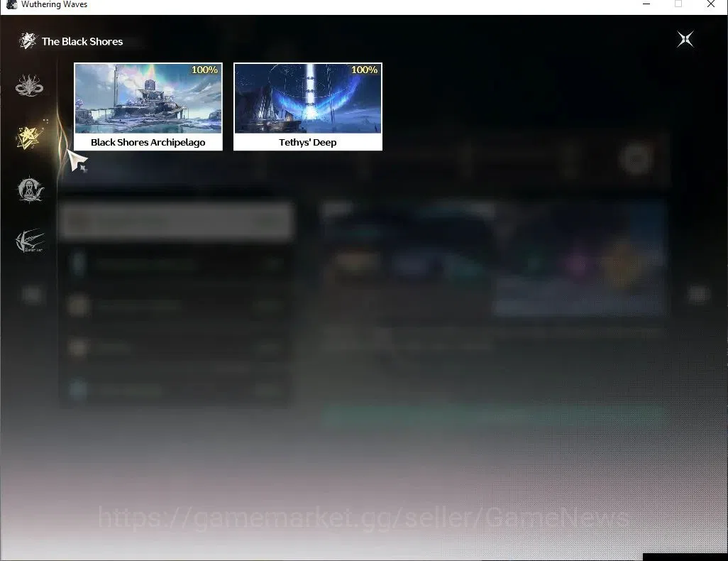Select the highlighted Black Shores star emblem

tap(30, 138)
